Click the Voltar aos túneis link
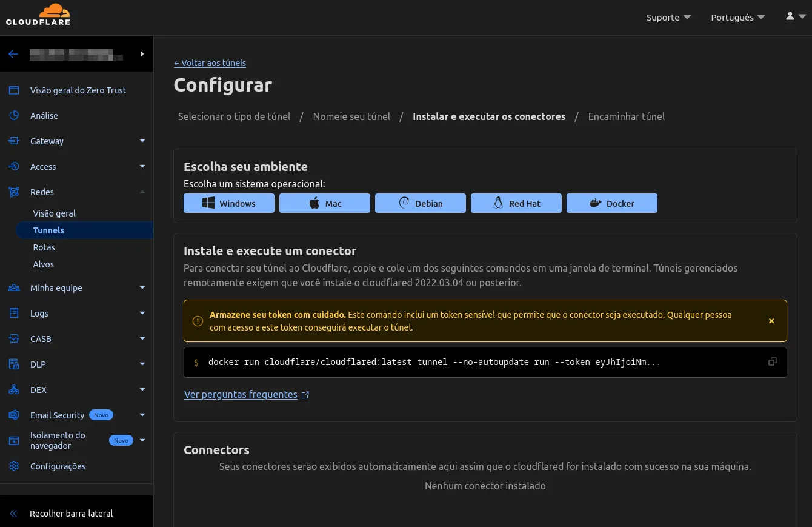The width and height of the screenshot is (812, 527). (x=210, y=63)
